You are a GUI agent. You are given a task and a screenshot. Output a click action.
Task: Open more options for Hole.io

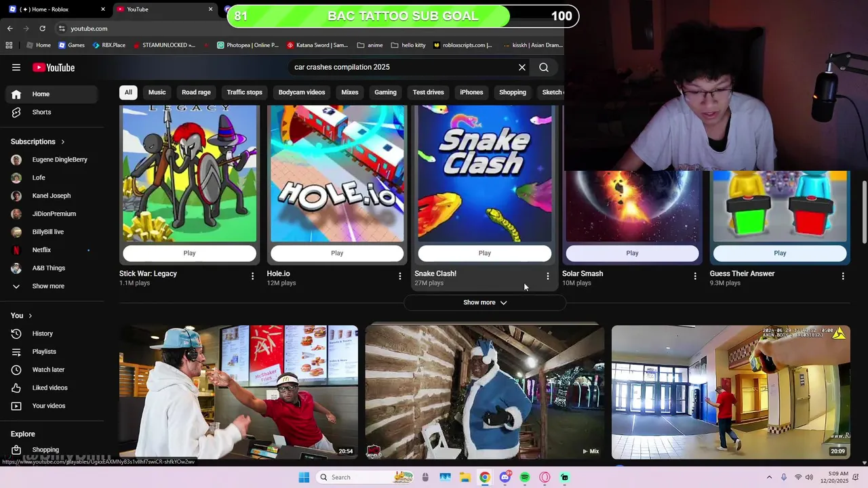pyautogui.click(x=400, y=276)
